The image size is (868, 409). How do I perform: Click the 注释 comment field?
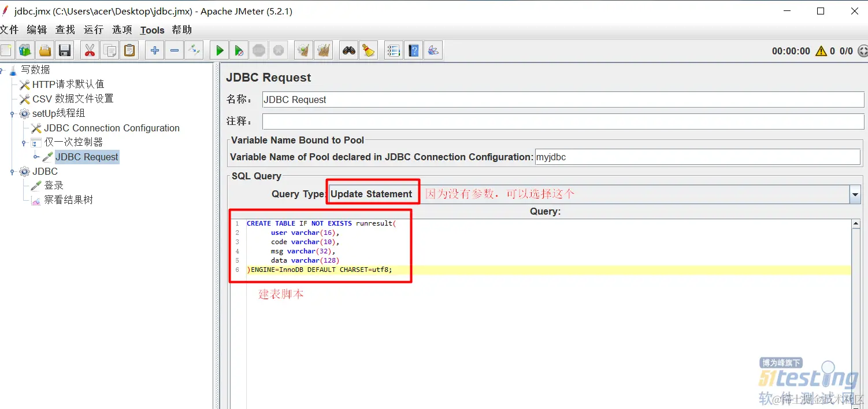[563, 121]
